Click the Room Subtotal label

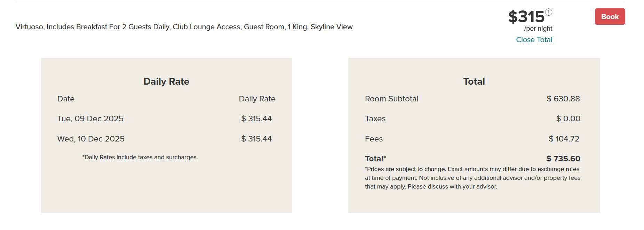tap(391, 99)
